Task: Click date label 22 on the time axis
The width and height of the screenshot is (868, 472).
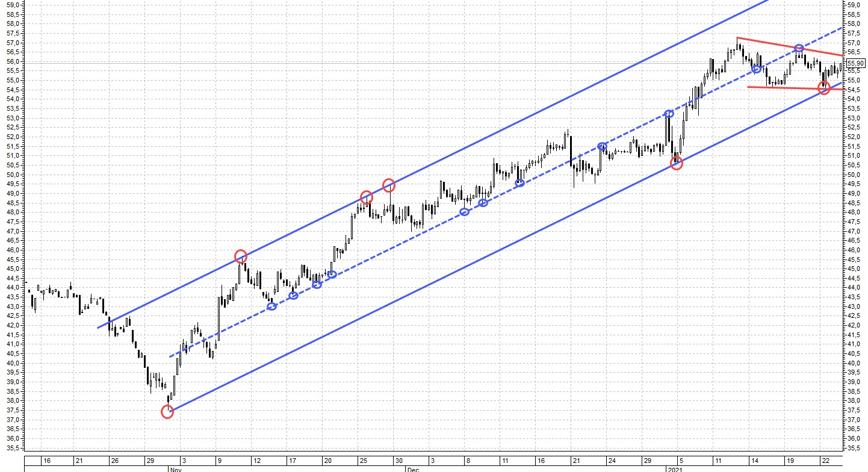Action: coord(825,461)
